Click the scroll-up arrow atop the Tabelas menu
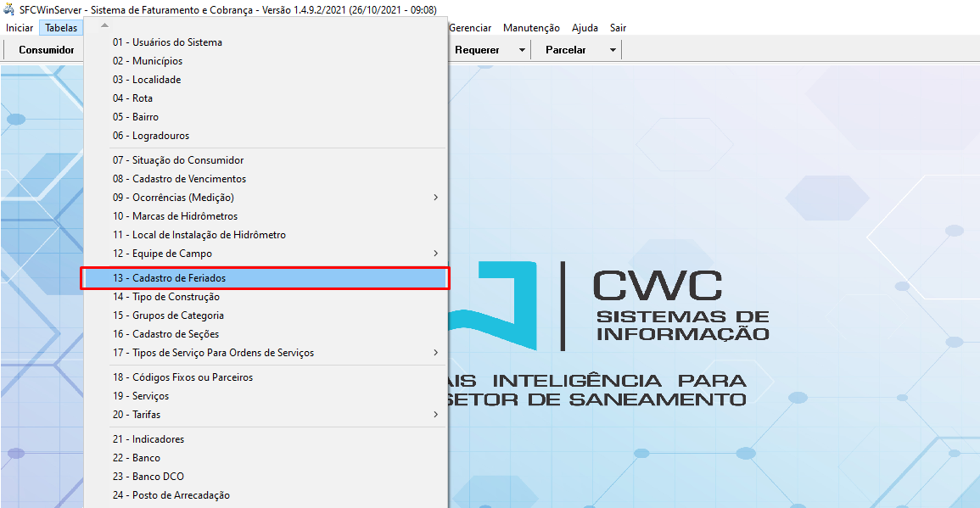Viewport: 980px width, 508px height. pyautogui.click(x=104, y=25)
